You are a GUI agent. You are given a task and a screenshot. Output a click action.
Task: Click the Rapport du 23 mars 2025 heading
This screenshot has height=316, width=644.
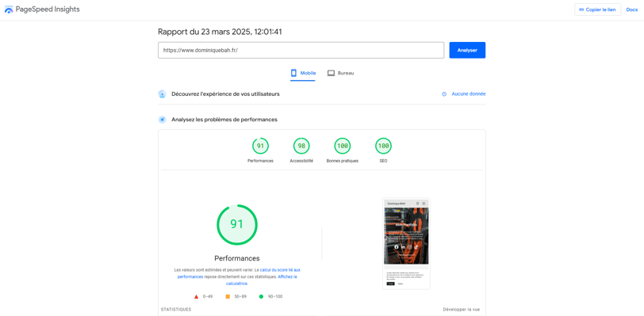point(220,32)
